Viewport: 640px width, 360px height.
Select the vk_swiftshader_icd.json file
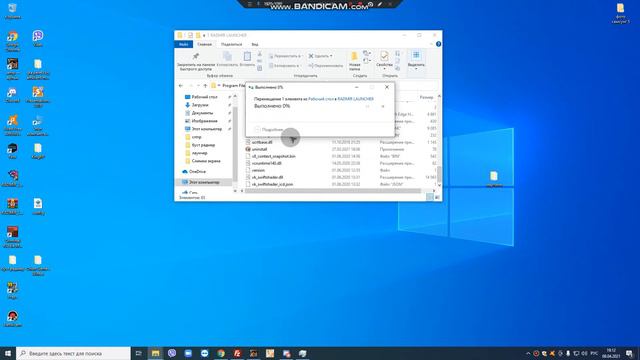(272, 184)
